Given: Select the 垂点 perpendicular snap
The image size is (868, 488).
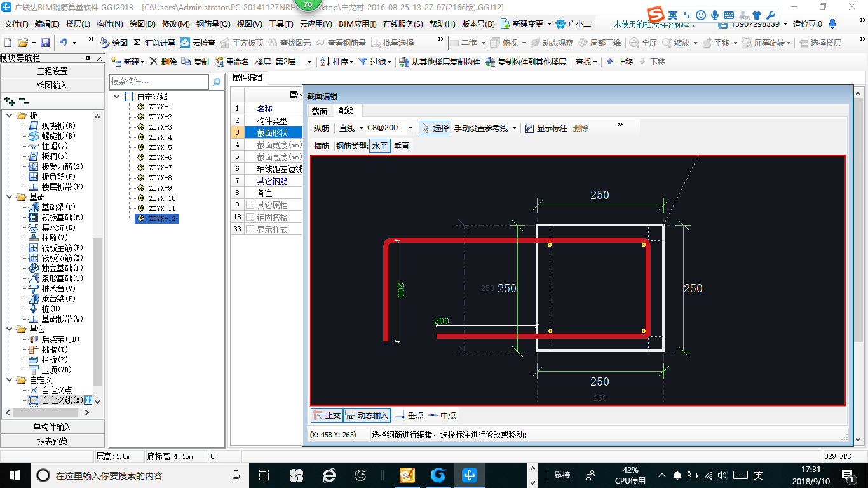Looking at the screenshot, I should (409, 415).
